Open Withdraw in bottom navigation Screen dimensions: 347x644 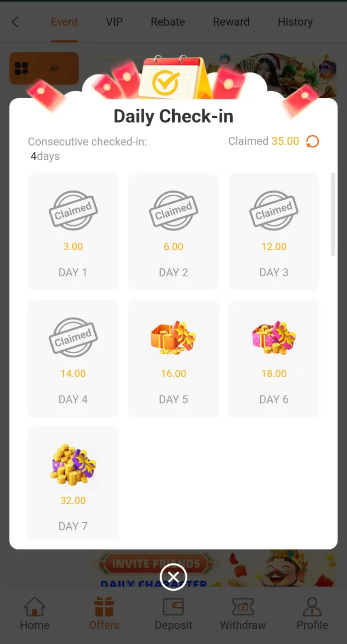243,614
